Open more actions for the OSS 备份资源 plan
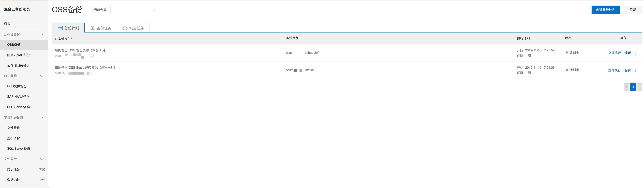 pyautogui.click(x=636, y=53)
